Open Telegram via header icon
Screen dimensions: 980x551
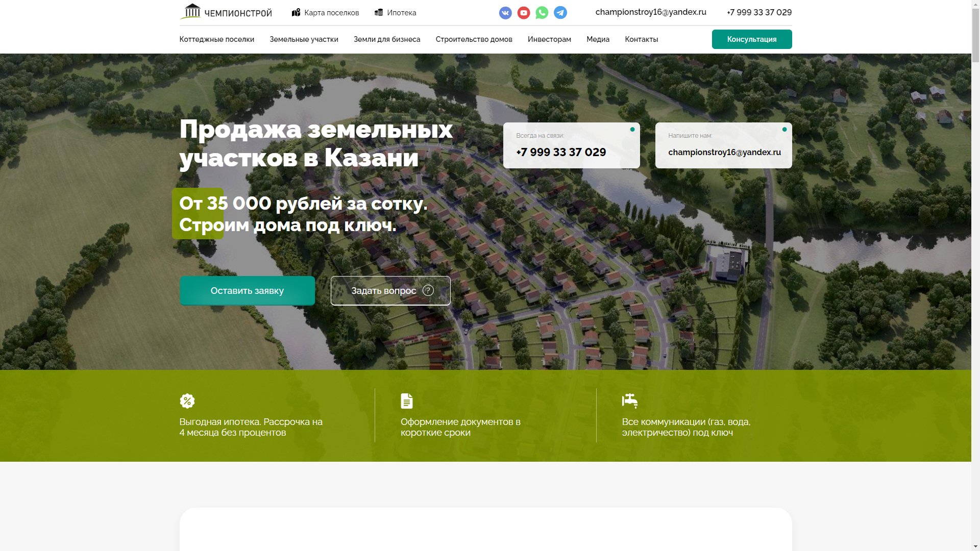(x=560, y=13)
